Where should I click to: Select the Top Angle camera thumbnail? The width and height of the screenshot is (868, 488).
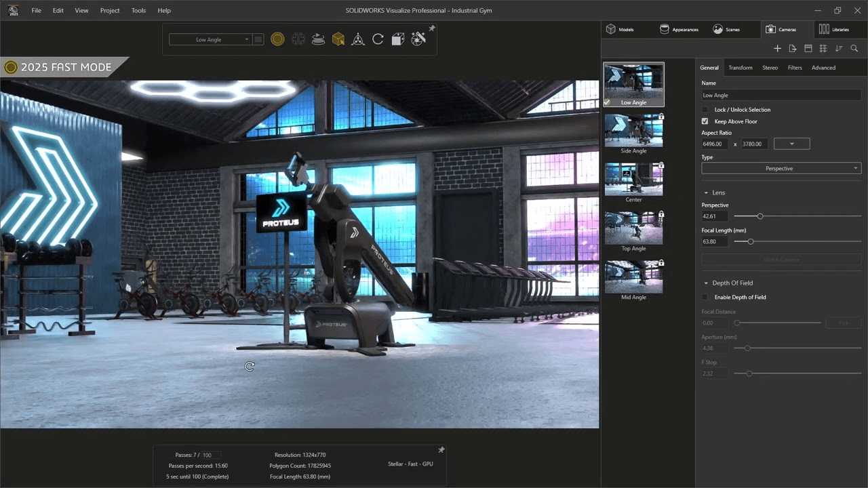(x=633, y=228)
